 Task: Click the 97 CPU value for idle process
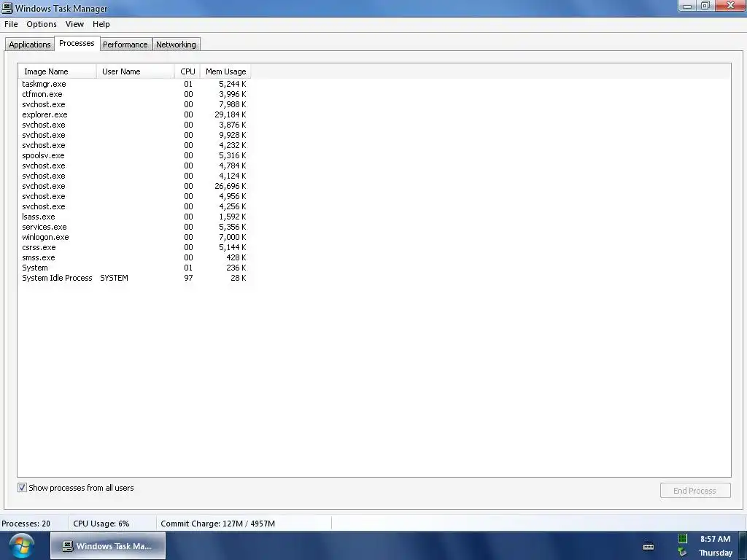[x=188, y=278]
